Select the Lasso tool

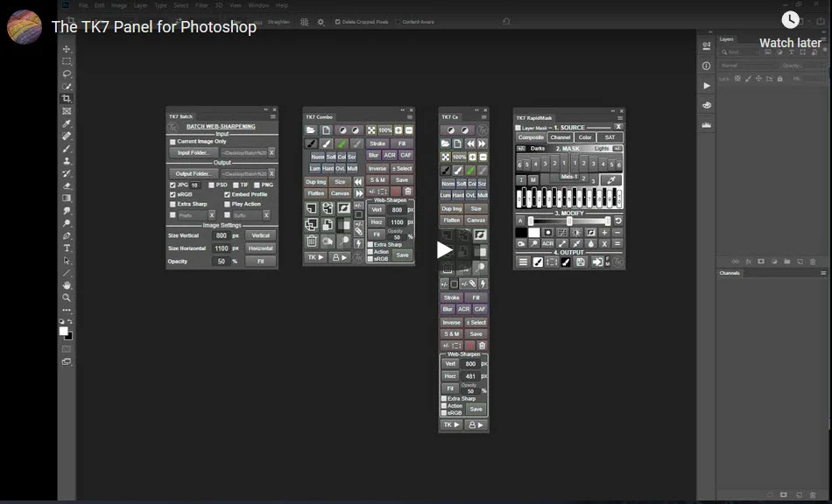(67, 73)
